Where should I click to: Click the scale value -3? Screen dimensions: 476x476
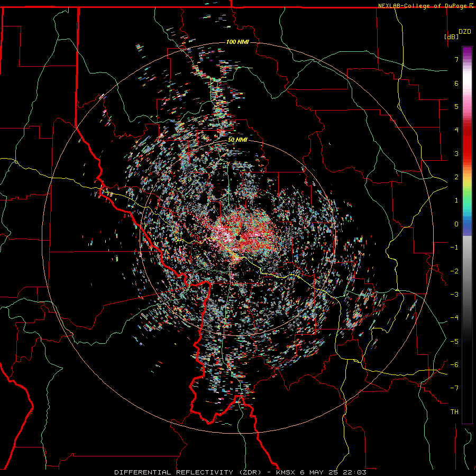point(454,295)
